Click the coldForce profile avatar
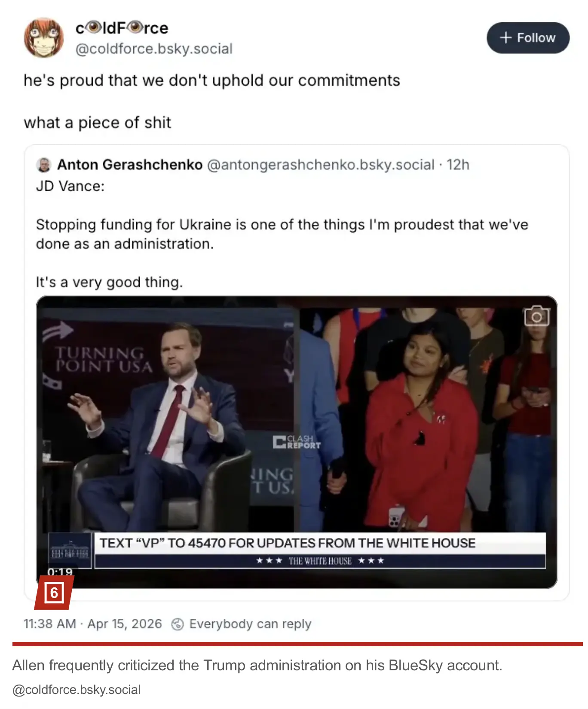Viewport: 588px width, 709px height. 43,38
